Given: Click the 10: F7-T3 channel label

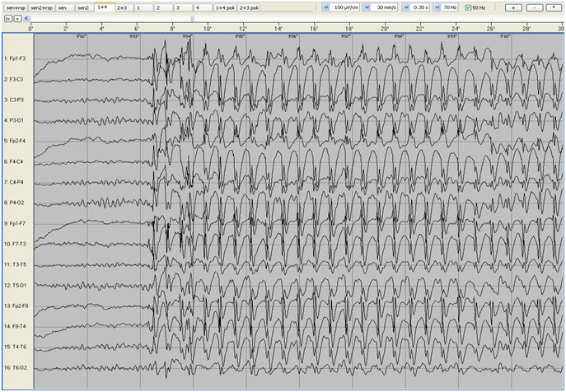Looking at the screenshot, I should [x=15, y=244].
